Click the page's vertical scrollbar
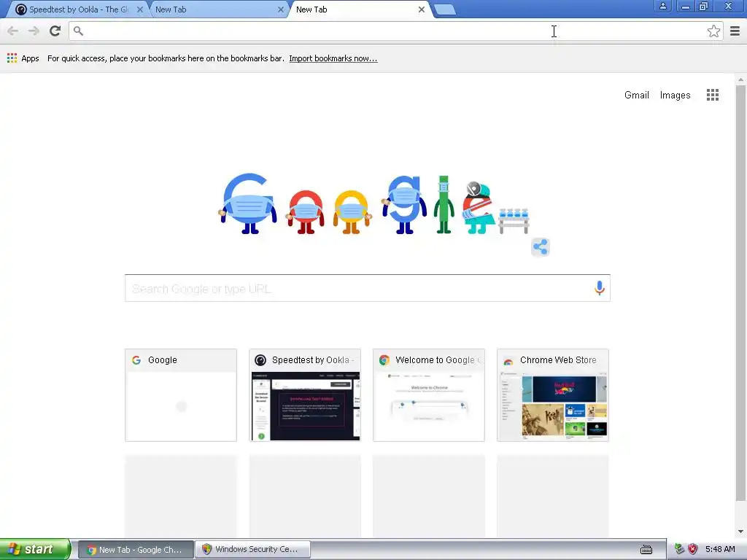This screenshot has width=747, height=560. click(x=740, y=293)
